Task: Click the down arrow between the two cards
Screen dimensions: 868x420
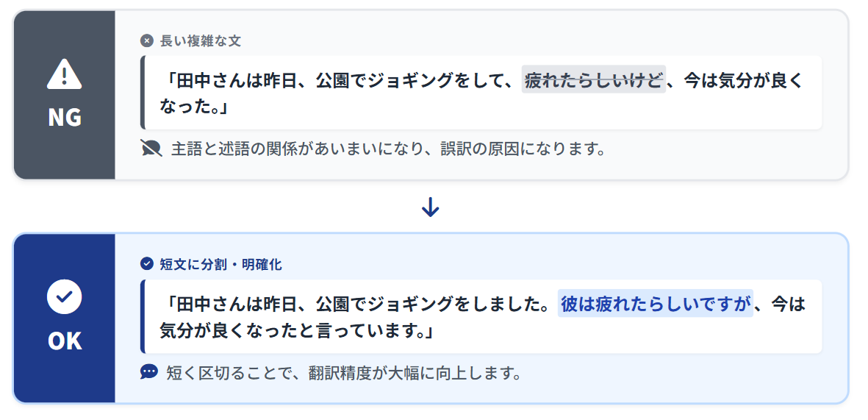Action: [x=431, y=208]
